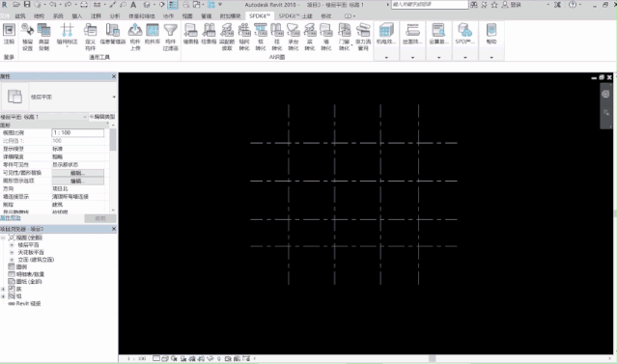This screenshot has width=617, height=364.
Task: Open the 属性帮助 properties help link
Action: [x=11, y=217]
